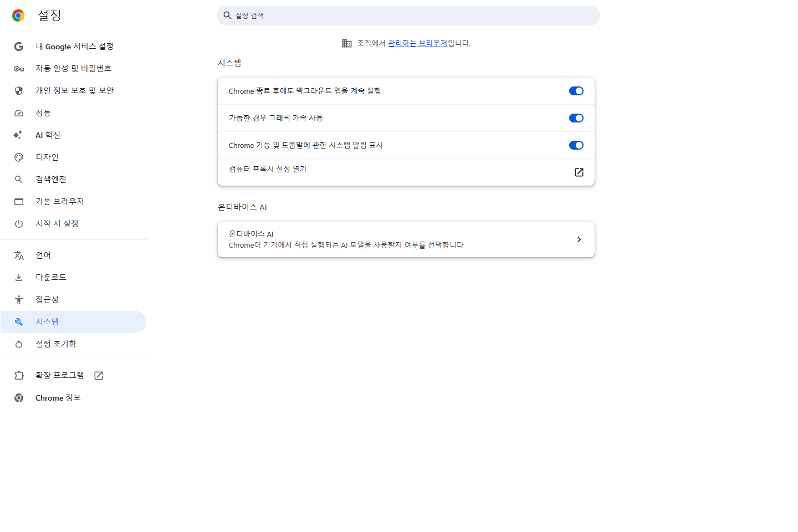Click the shield icon for 개인 정보 보호
This screenshot has height=532, width=798.
[19, 91]
